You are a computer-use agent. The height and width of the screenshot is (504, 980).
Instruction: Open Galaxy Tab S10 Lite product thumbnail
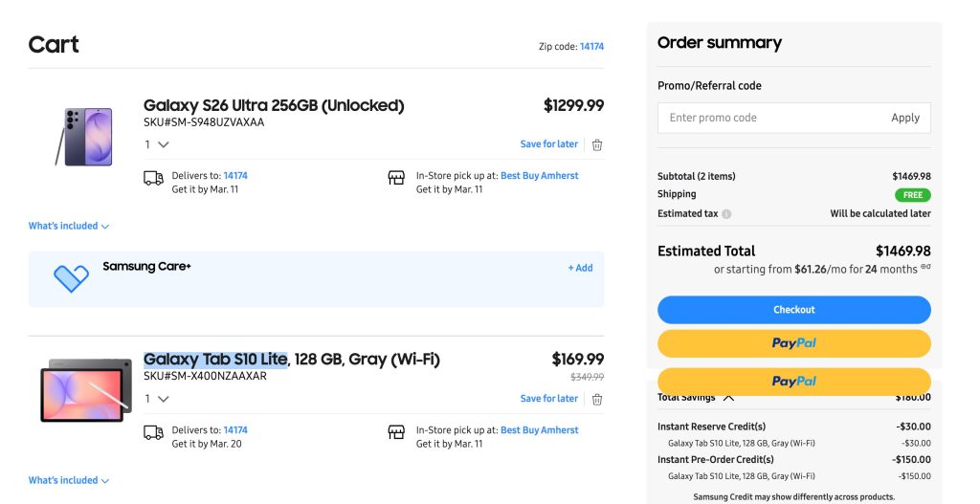point(85,390)
